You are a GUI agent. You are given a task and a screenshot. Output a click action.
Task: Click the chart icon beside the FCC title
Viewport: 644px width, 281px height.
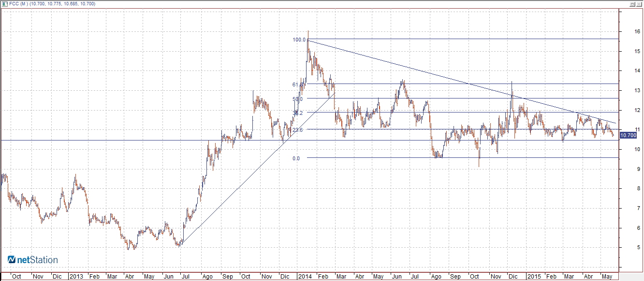[4, 3]
